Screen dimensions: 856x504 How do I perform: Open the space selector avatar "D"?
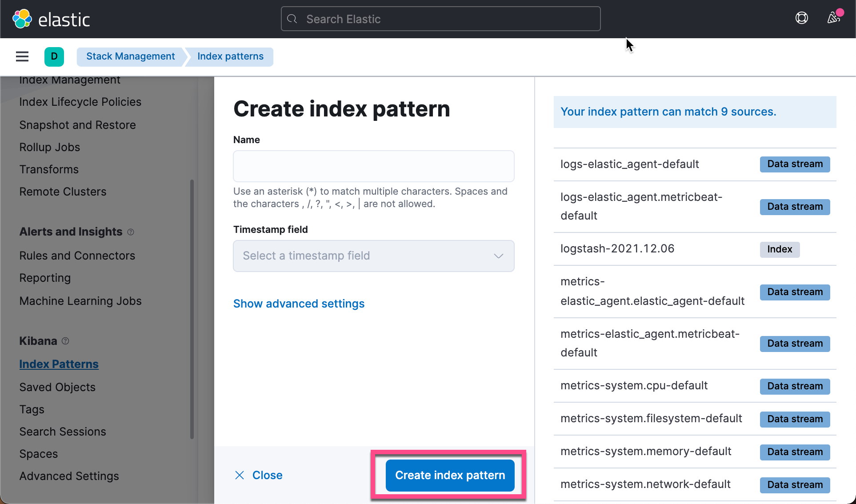tap(54, 56)
